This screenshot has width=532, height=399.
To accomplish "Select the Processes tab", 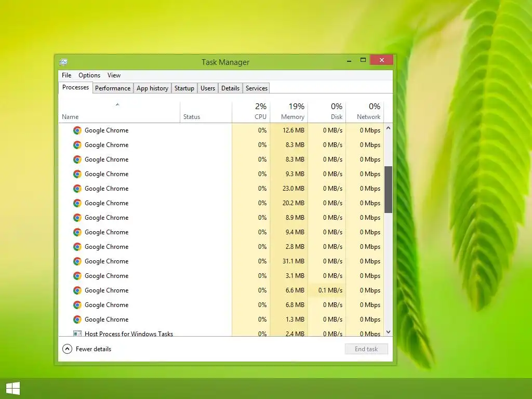I will [75, 87].
